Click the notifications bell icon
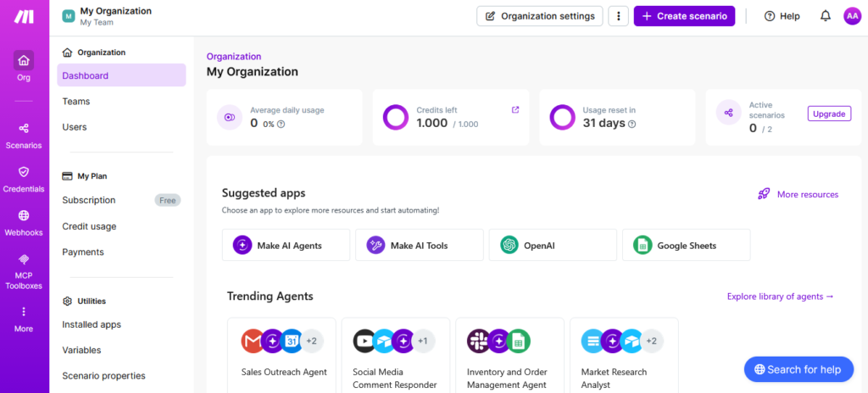Screen dimensions: 868x393 click(825, 16)
